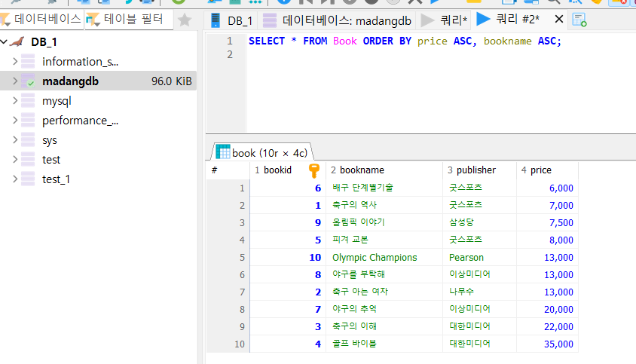
Task: Expand the test database node
Action: pyautogui.click(x=15, y=159)
